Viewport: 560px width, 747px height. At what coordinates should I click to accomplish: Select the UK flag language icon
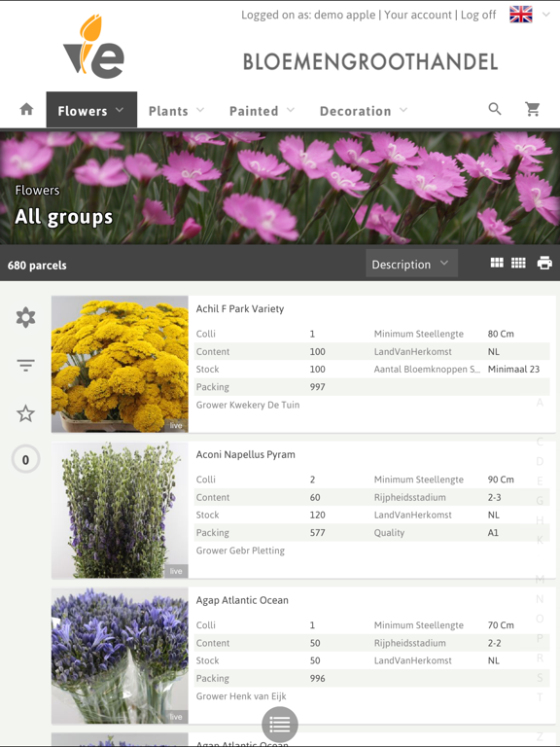point(521,15)
